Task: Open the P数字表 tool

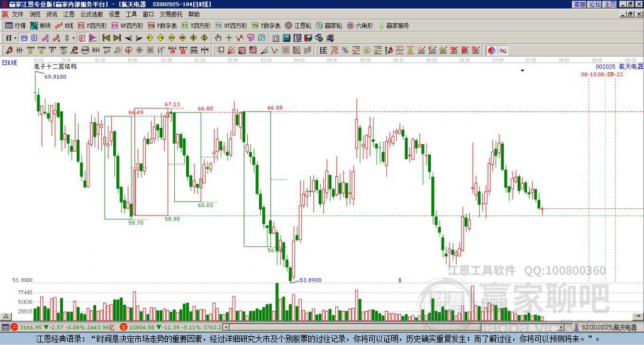Action: pos(162,26)
